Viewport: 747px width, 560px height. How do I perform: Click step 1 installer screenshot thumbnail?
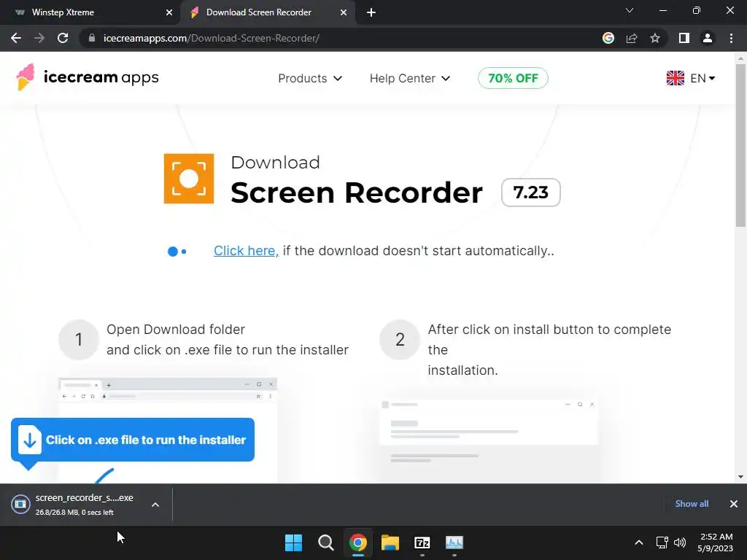[168, 430]
